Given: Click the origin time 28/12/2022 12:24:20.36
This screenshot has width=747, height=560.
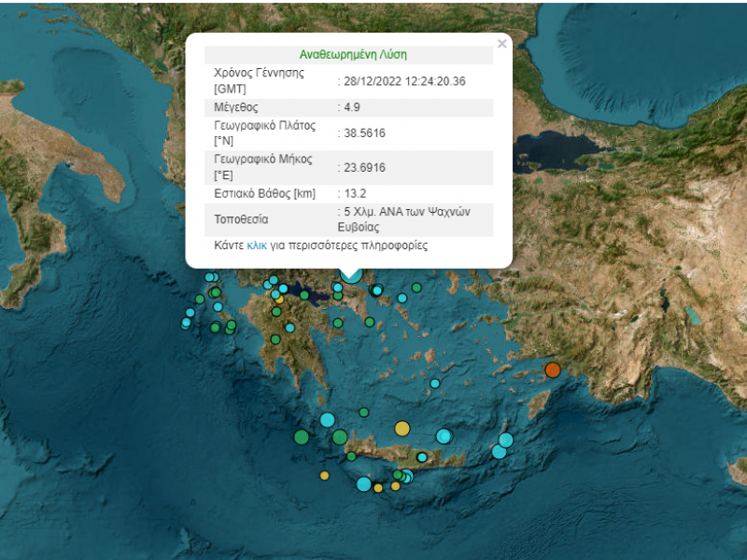Looking at the screenshot, I should point(403,80).
